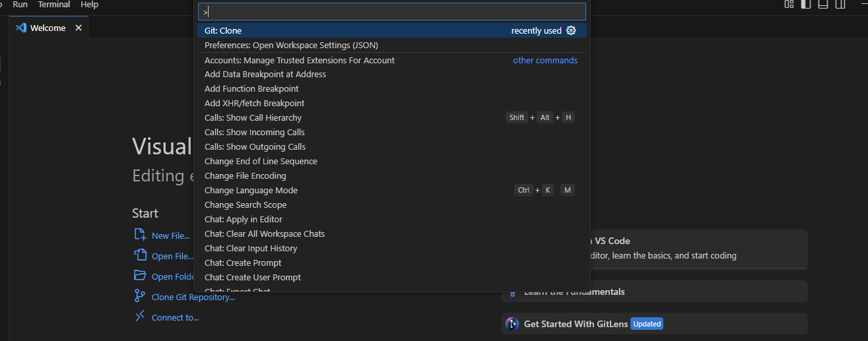868x341 pixels.
Task: Run Calls: Show Call Hierarchy
Action: pyautogui.click(x=392, y=118)
